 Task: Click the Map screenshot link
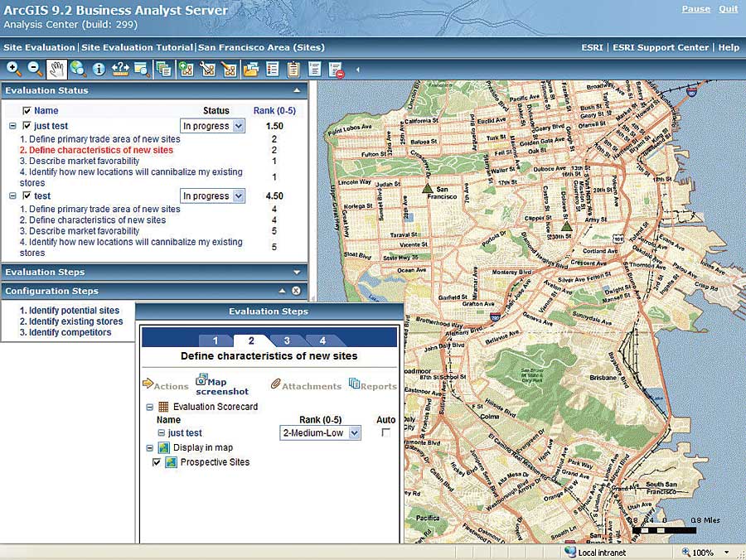tap(220, 387)
